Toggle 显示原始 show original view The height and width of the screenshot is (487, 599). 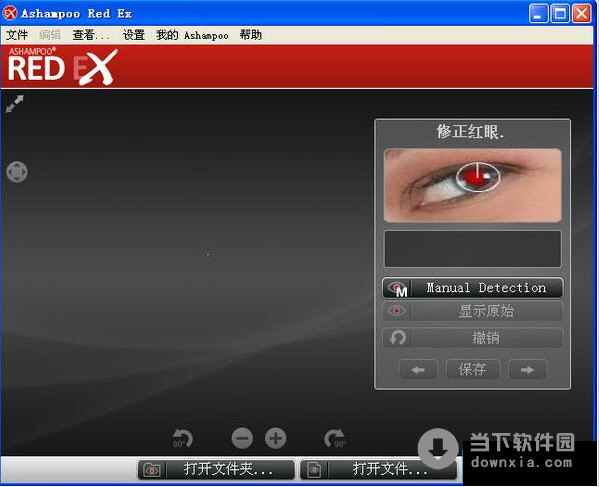(x=473, y=311)
